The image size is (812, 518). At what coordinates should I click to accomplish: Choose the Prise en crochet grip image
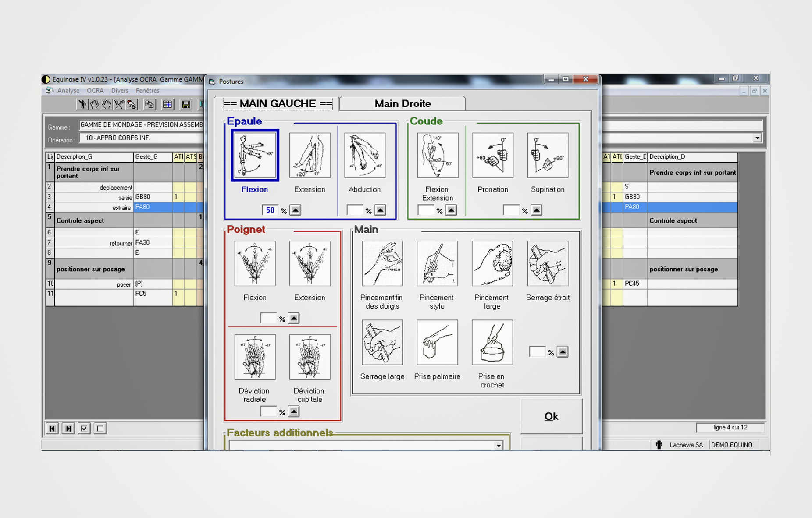tap(492, 342)
